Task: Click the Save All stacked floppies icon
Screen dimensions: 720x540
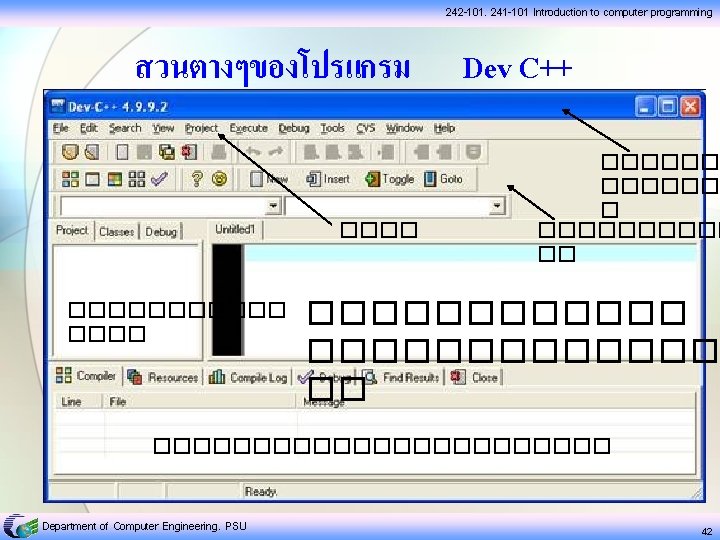Action: coord(167,152)
